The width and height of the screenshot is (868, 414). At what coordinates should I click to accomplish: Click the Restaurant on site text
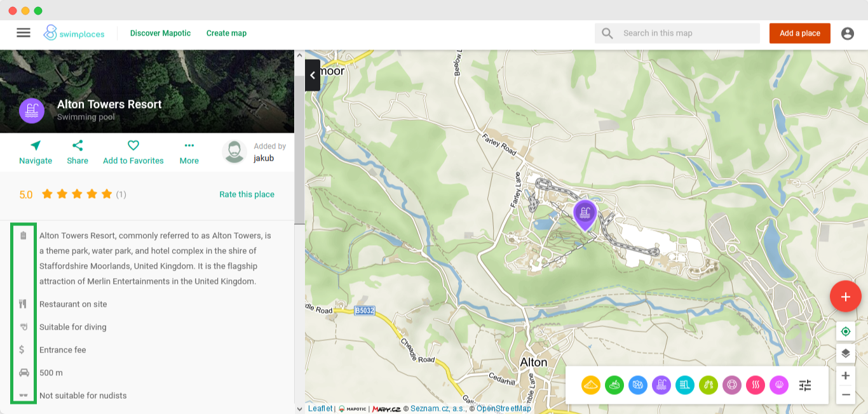[x=73, y=304]
